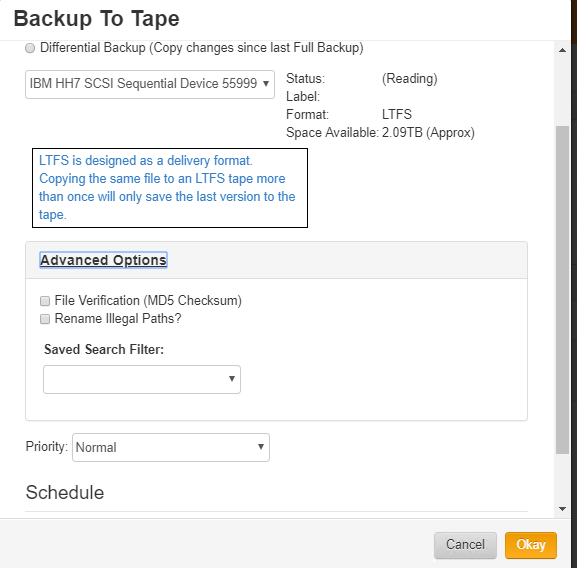Tick the Rename Illegal Paths checkbox

[x=45, y=319]
